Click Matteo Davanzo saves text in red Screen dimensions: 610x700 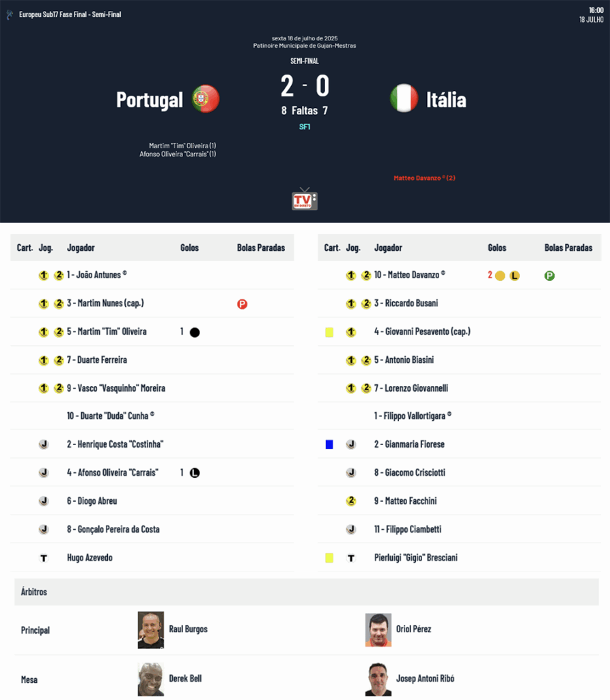click(424, 178)
